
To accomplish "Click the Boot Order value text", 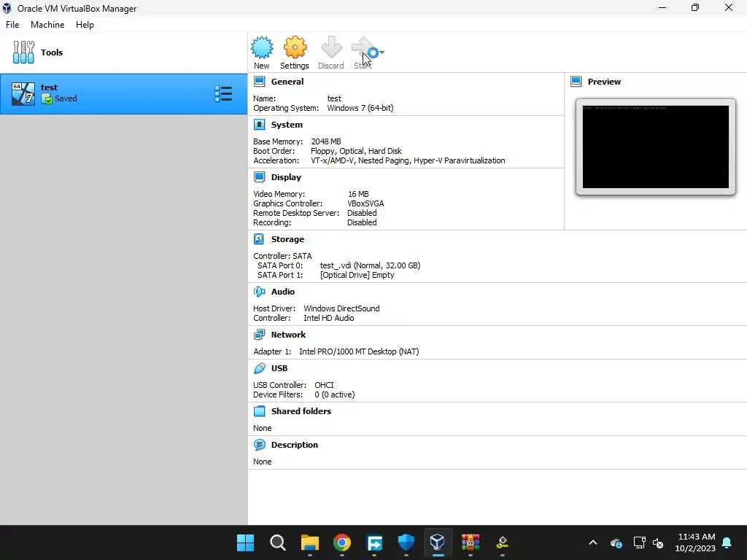I will pos(356,151).
